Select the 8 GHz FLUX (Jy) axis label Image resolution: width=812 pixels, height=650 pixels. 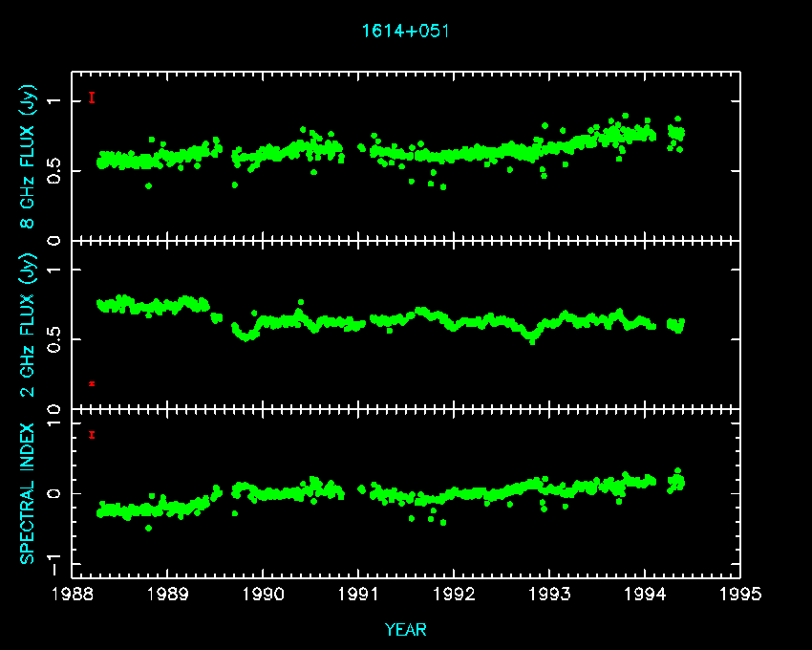pos(29,158)
